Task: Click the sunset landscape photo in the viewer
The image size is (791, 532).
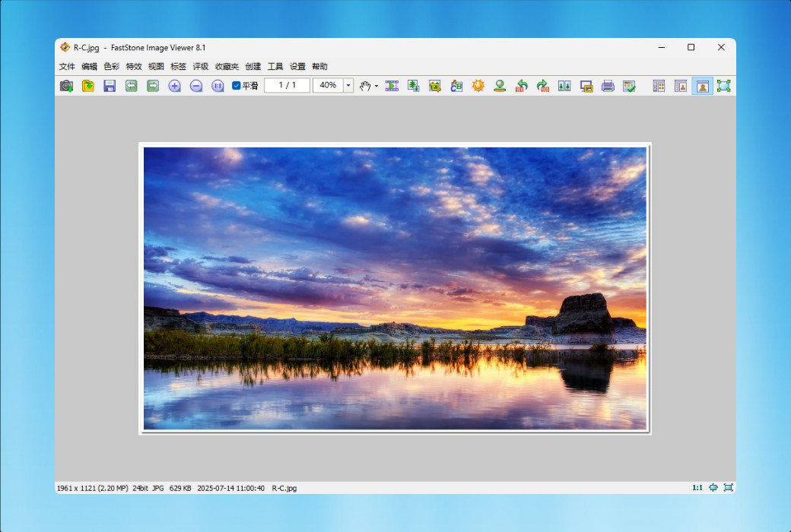Action: [395, 289]
